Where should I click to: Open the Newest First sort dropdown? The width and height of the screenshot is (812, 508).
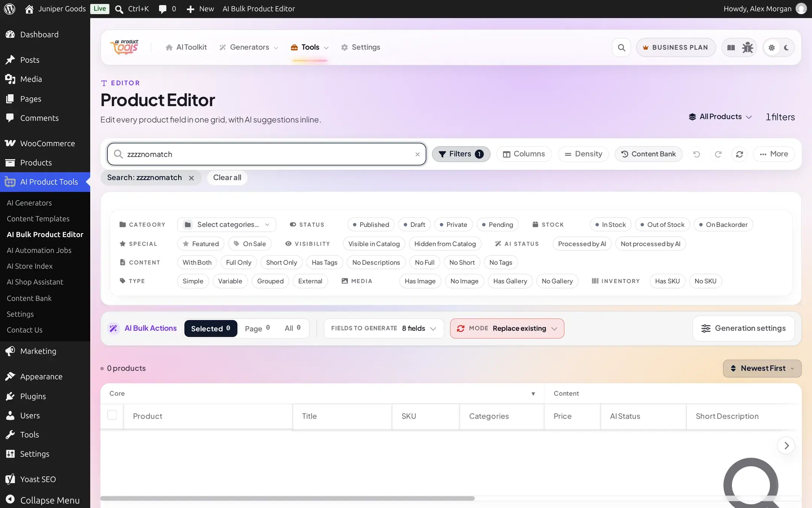click(762, 368)
